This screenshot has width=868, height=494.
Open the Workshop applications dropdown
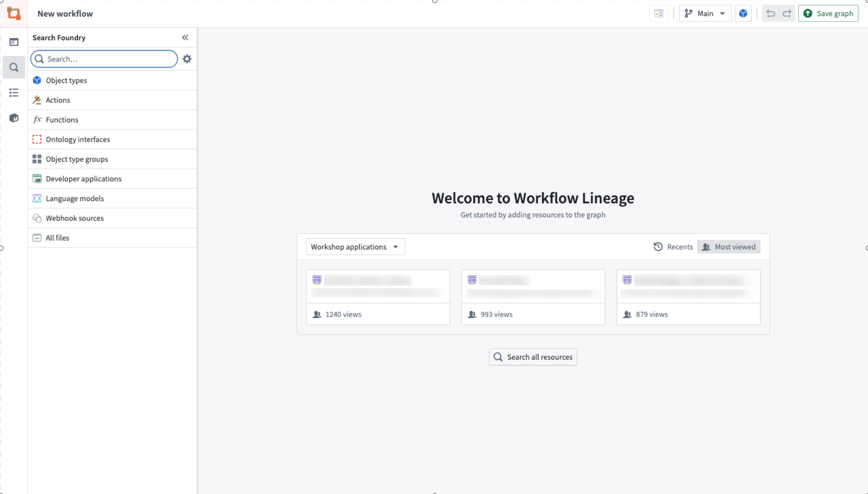coord(355,246)
